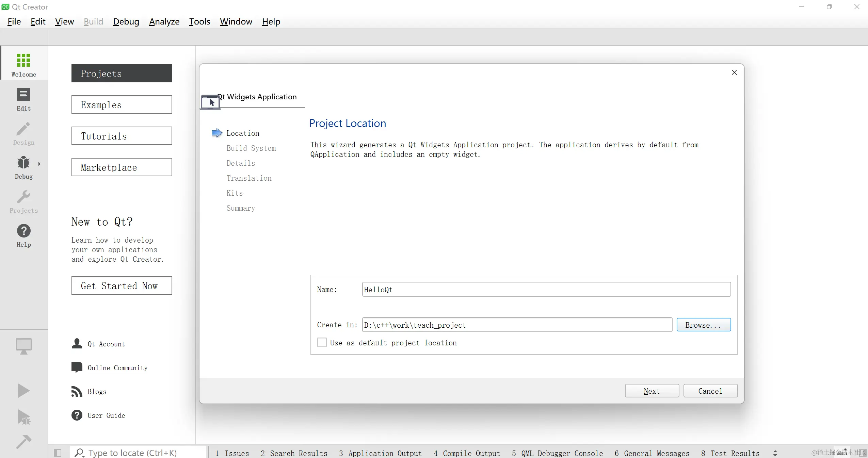The height and width of the screenshot is (458, 868).
Task: Enable Use as default project location
Action: pos(322,342)
